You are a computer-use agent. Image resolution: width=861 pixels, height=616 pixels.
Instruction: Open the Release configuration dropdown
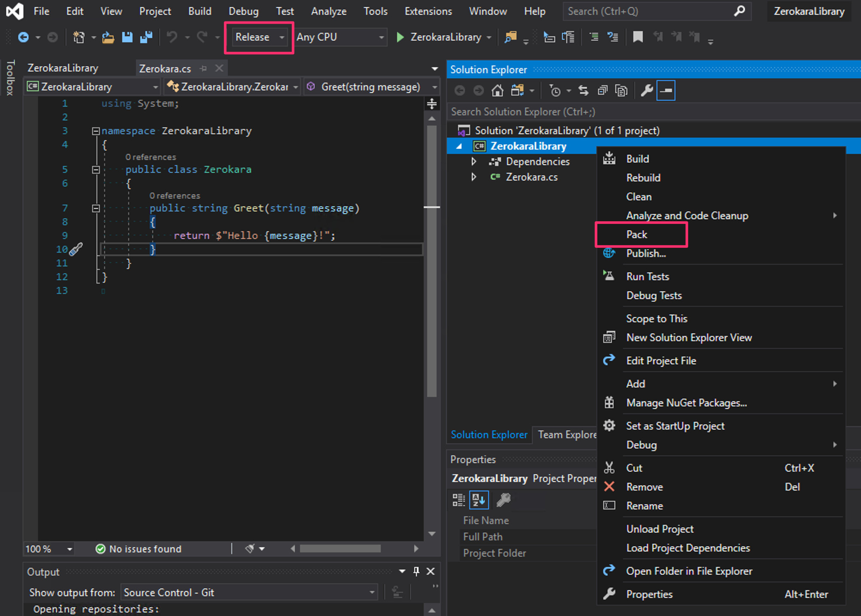coord(259,37)
